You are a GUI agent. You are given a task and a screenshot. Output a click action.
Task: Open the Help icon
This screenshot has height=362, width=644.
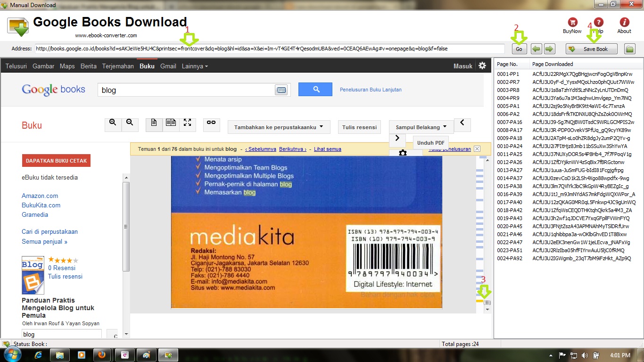[598, 23]
